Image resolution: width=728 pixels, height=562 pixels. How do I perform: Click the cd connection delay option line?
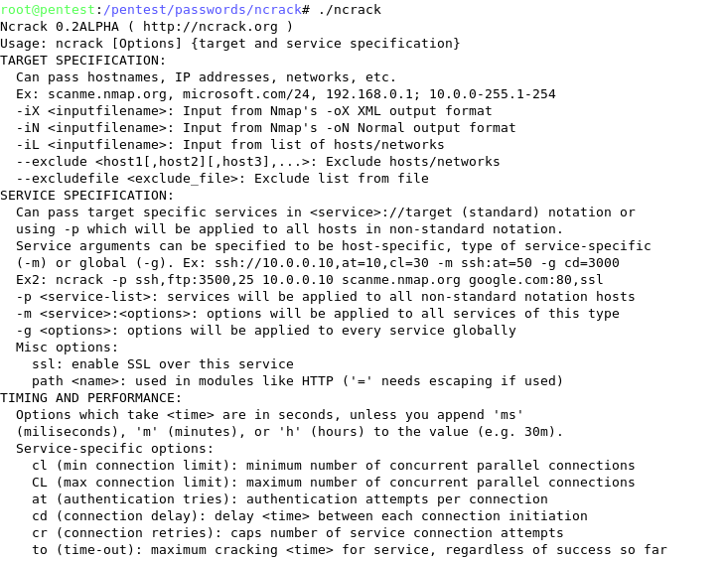point(309,516)
